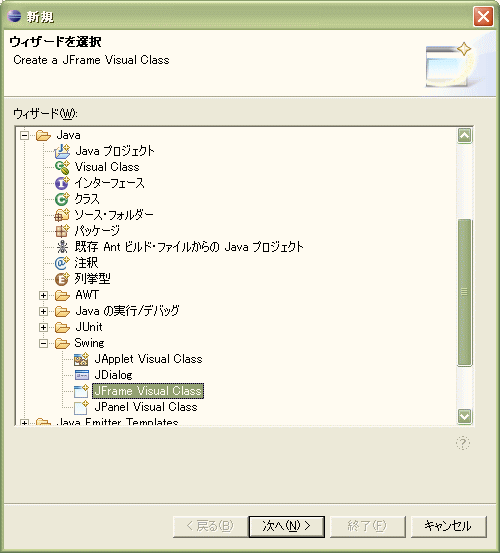Click the JApplet Visual Class icon

coord(81,359)
